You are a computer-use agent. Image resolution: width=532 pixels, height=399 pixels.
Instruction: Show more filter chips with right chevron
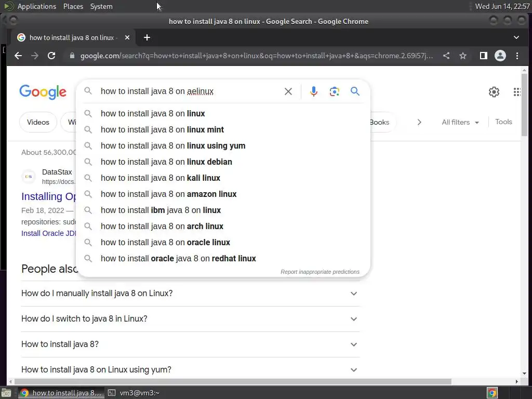[x=419, y=122]
